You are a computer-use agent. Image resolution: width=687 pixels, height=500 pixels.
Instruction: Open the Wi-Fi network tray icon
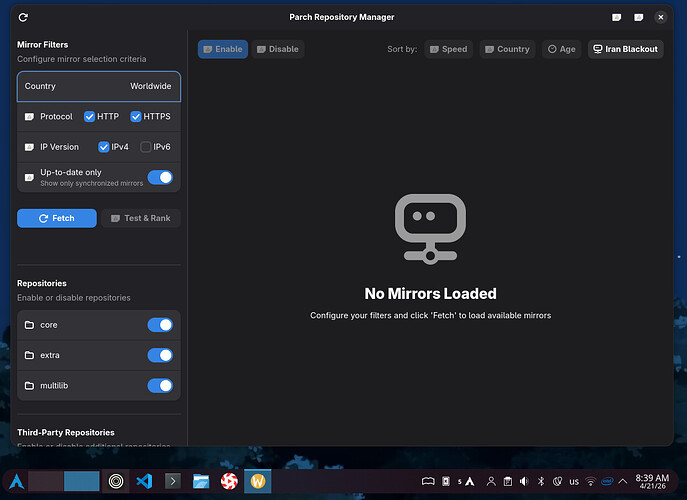591,482
